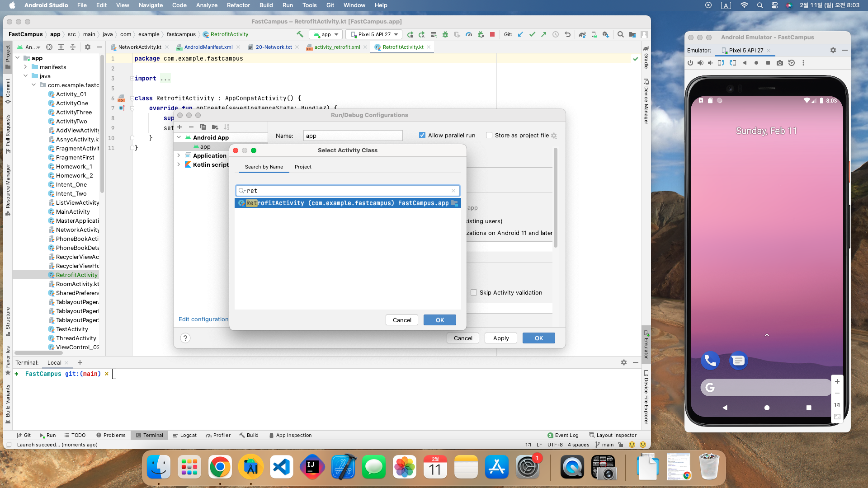This screenshot has height=488, width=868.
Task: Click OK in Select Activity Class dialog
Action: [x=439, y=320]
